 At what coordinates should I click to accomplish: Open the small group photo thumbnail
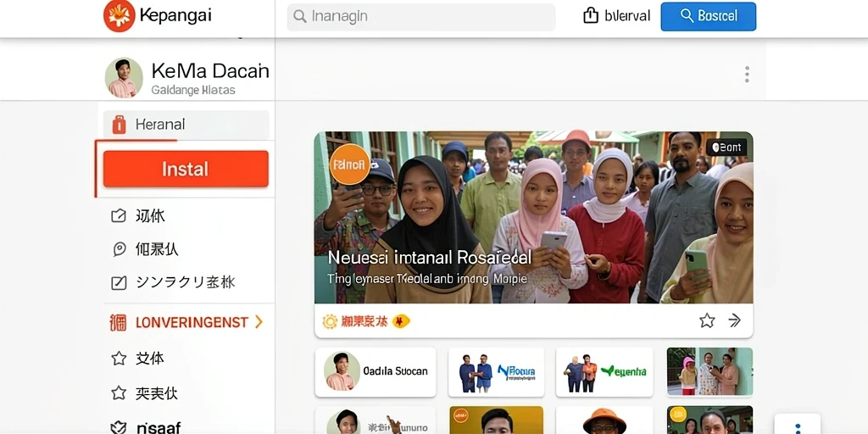(x=709, y=372)
